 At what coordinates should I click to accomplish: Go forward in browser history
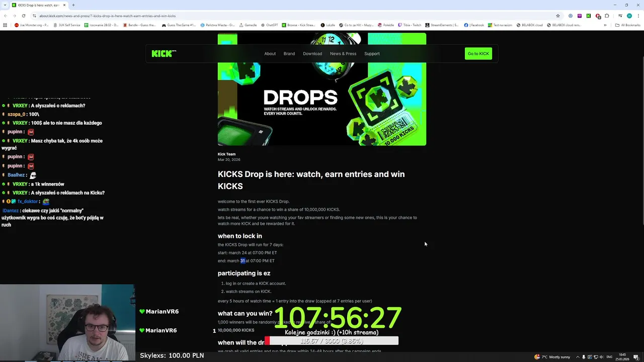click(x=14, y=16)
